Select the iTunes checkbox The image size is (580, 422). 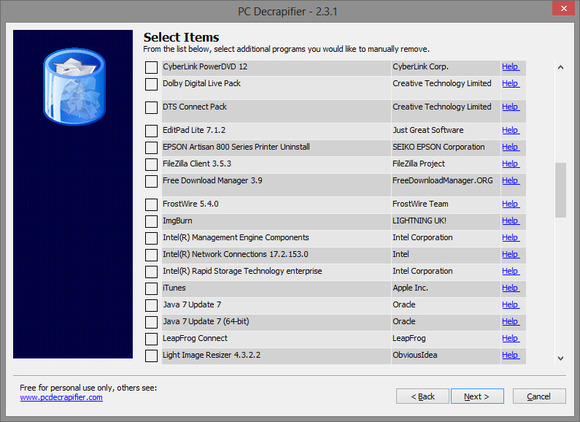pyautogui.click(x=151, y=288)
